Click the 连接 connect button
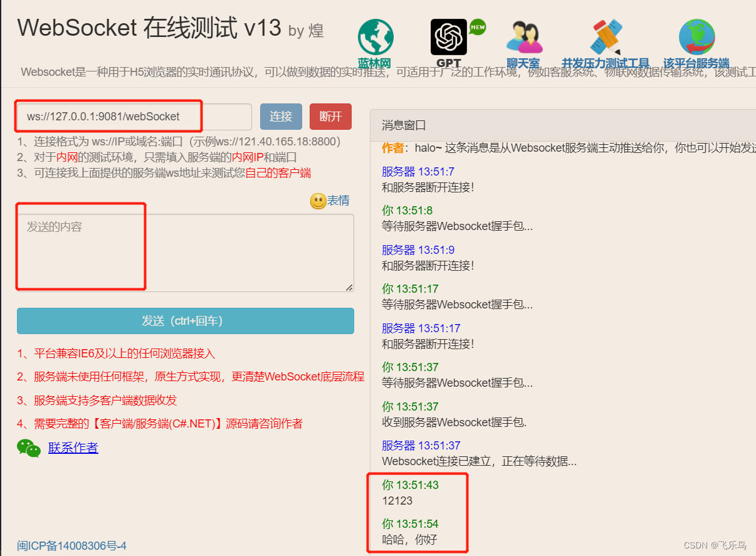Viewport: 756px width, 556px height. click(281, 117)
